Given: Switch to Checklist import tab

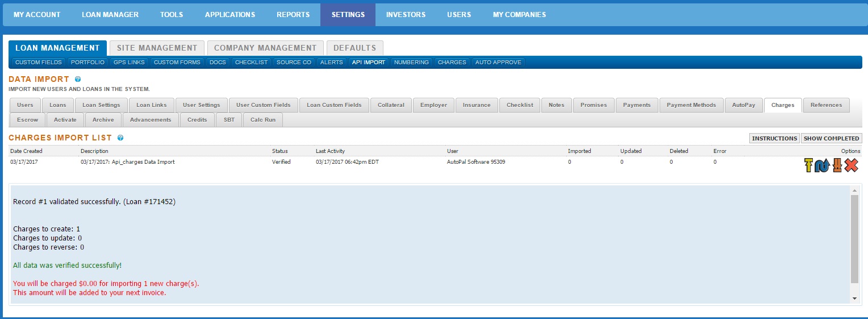Looking at the screenshot, I should (x=520, y=105).
